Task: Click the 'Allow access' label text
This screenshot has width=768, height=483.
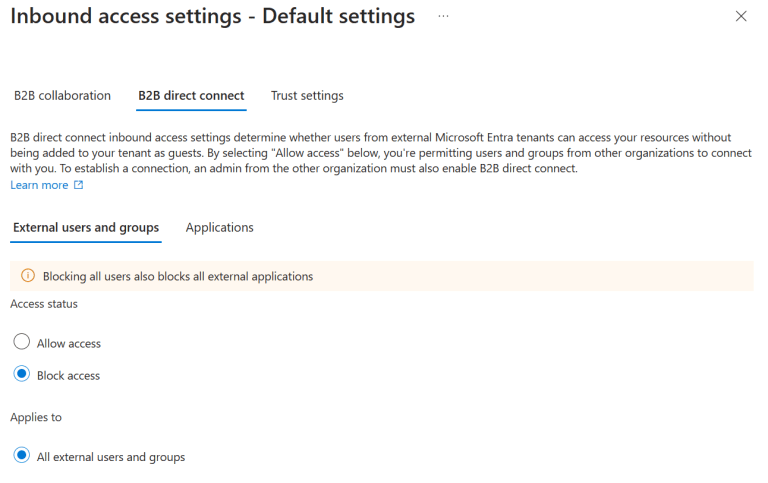Action: pos(69,343)
